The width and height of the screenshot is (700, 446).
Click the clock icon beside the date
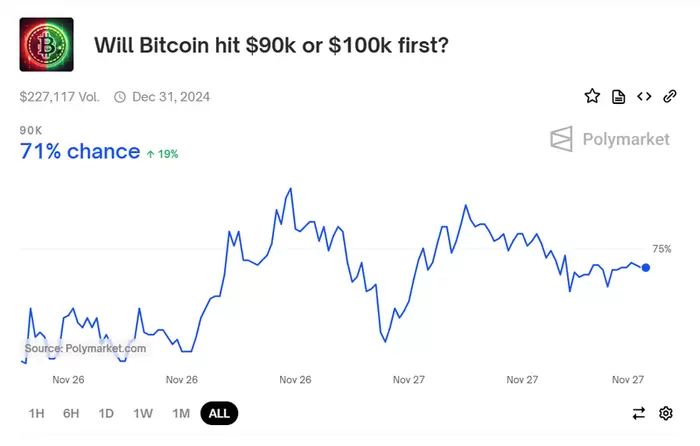tap(120, 97)
